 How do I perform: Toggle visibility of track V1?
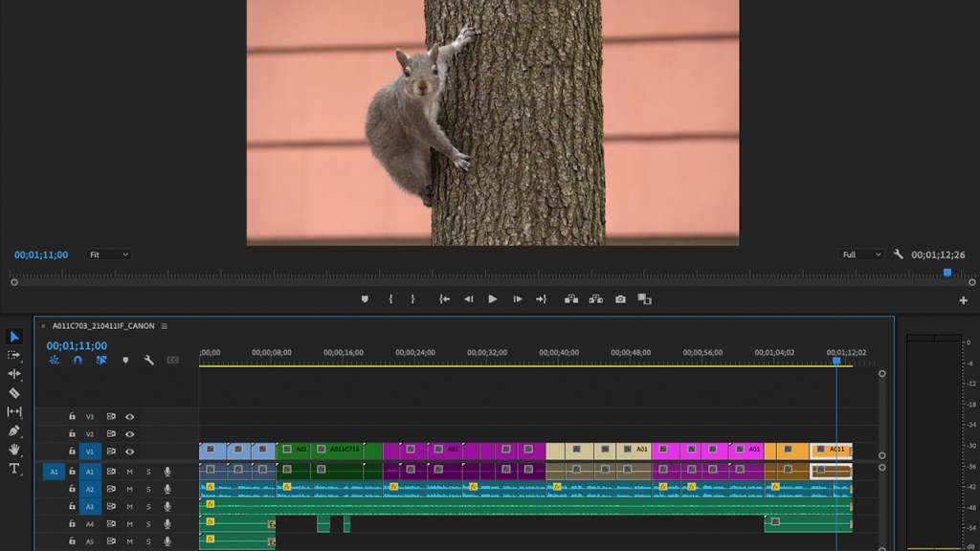129,452
